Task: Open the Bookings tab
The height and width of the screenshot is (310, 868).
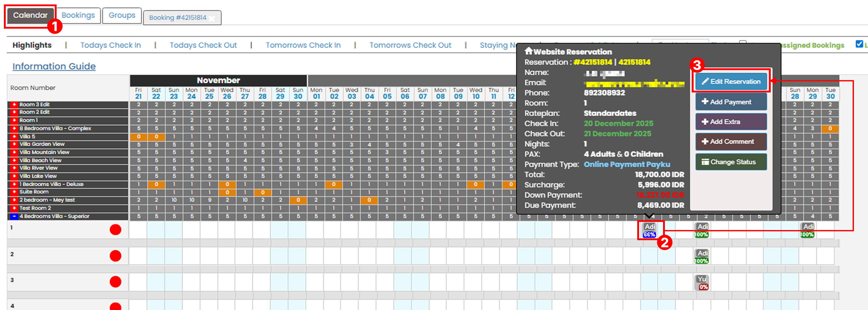Action: pos(78,15)
